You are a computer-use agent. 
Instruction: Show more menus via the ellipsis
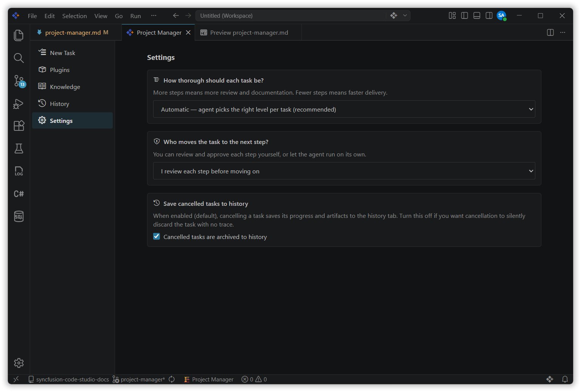tap(154, 15)
